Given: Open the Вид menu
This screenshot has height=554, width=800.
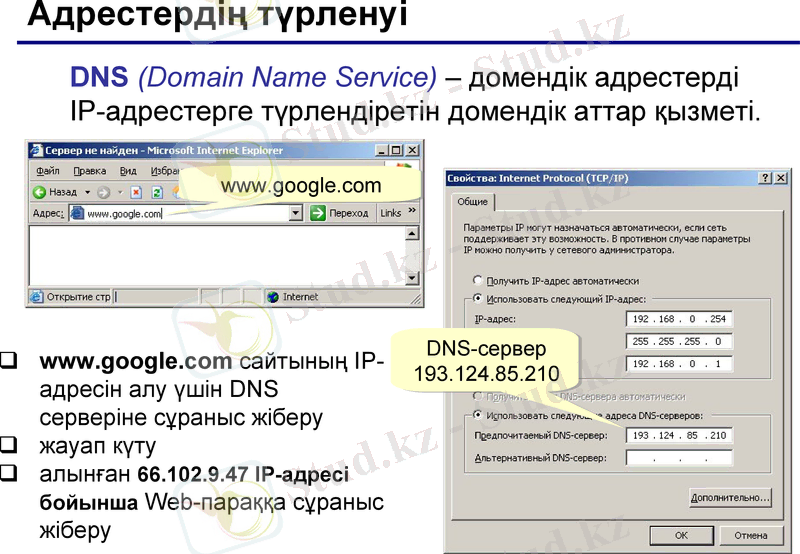Looking at the screenshot, I should pos(128,171).
